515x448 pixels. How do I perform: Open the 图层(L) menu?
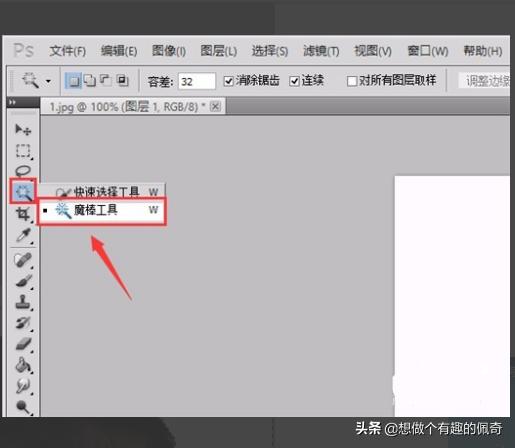pyautogui.click(x=218, y=51)
